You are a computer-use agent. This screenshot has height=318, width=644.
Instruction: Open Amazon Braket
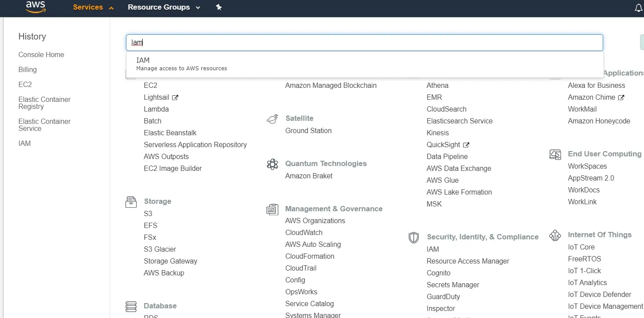pos(309,176)
